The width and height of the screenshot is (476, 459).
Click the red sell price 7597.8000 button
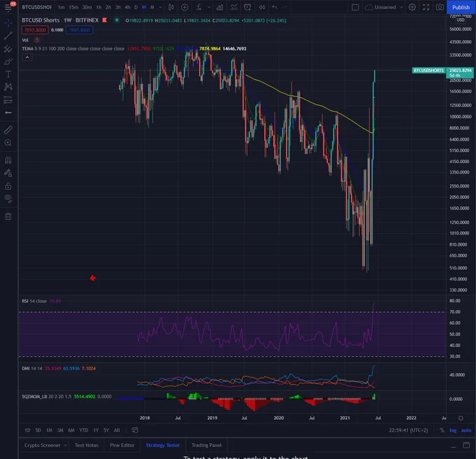[x=35, y=30]
